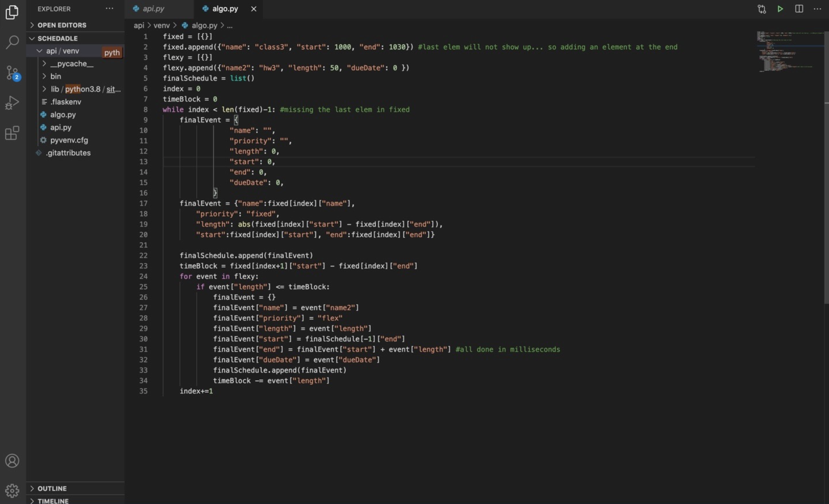Switch to the api.py tab
This screenshot has height=504, width=829.
coord(153,9)
